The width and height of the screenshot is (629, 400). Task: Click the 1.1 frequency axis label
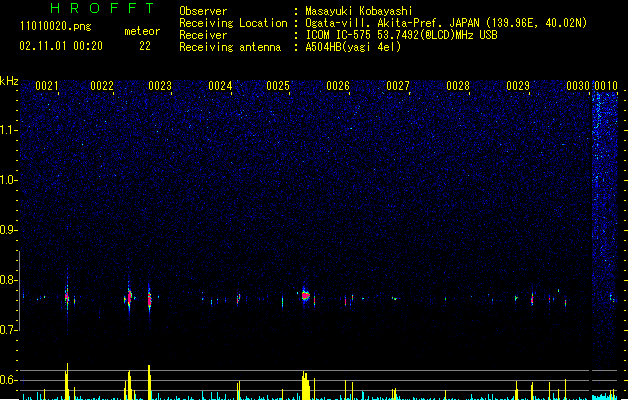pos(8,130)
